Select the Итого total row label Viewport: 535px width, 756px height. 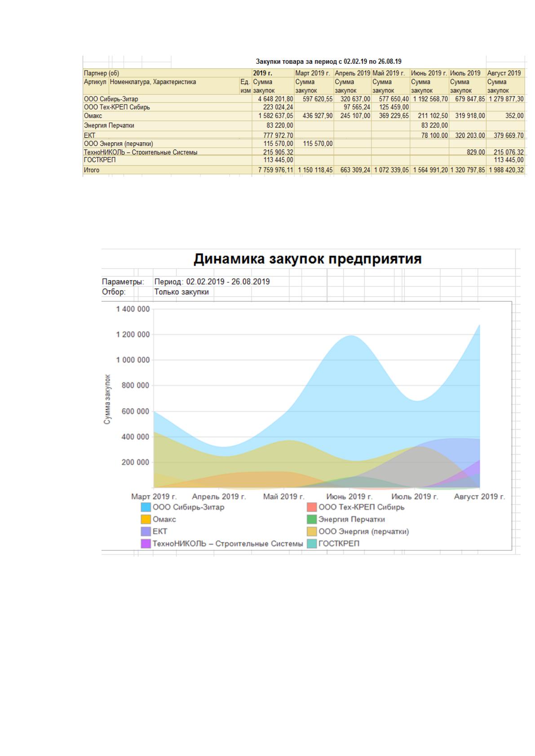pyautogui.click(x=92, y=170)
